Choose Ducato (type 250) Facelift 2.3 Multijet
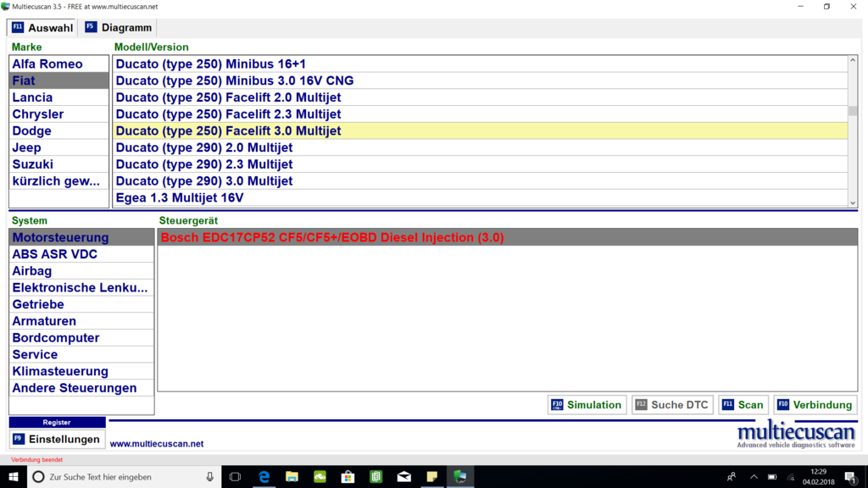The height and width of the screenshot is (488, 868). click(480, 114)
